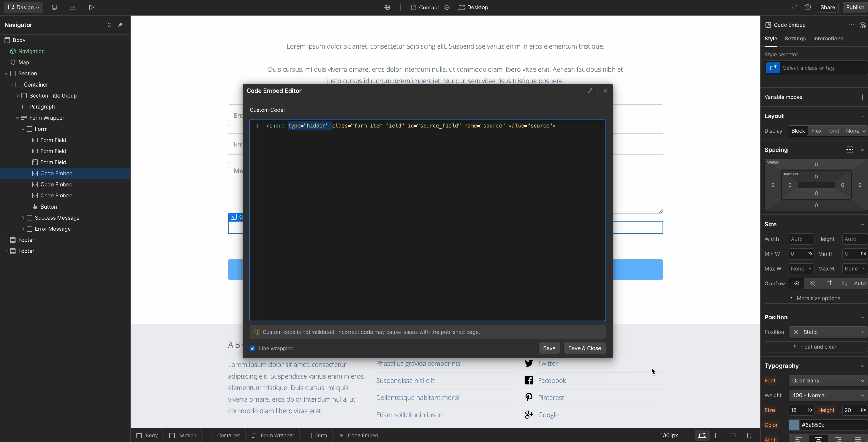The image size is (868, 442).
Task: Set display to Block
Action: coord(798,130)
